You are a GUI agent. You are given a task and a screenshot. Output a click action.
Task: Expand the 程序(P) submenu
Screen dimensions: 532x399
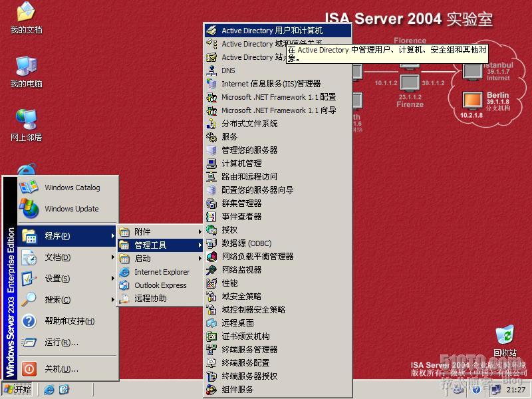(x=67, y=236)
